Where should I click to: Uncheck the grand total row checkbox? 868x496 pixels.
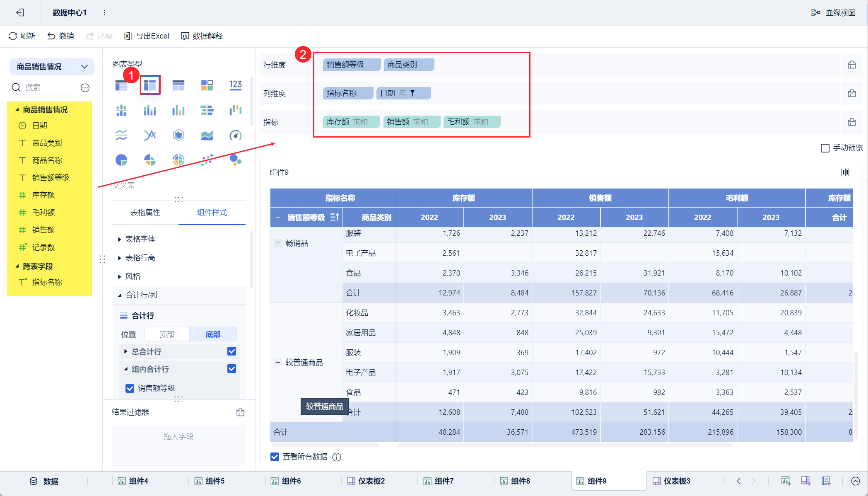pyautogui.click(x=231, y=351)
